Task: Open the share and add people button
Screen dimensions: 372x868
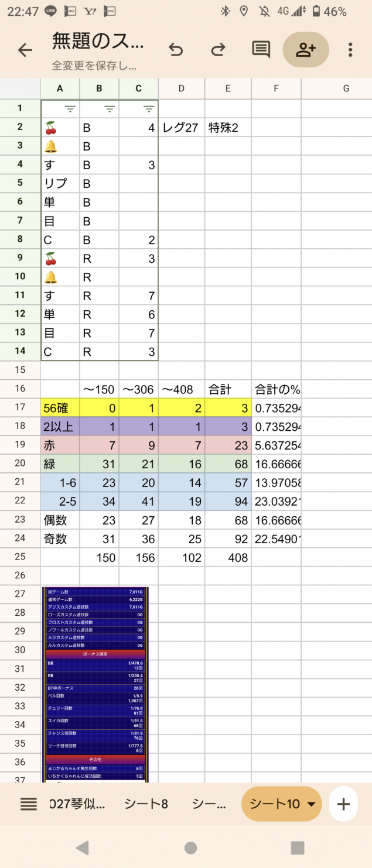Action: [305, 50]
